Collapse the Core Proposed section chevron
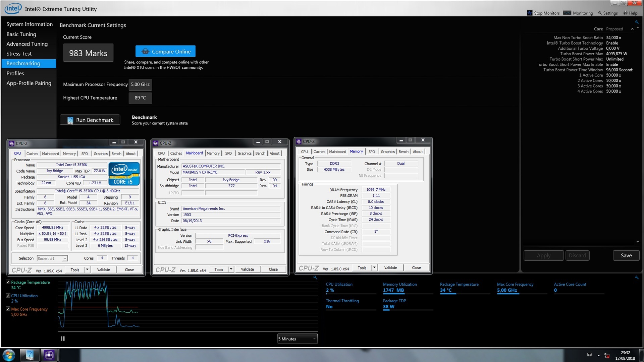Viewport: 644px width, 362px height. click(x=632, y=29)
